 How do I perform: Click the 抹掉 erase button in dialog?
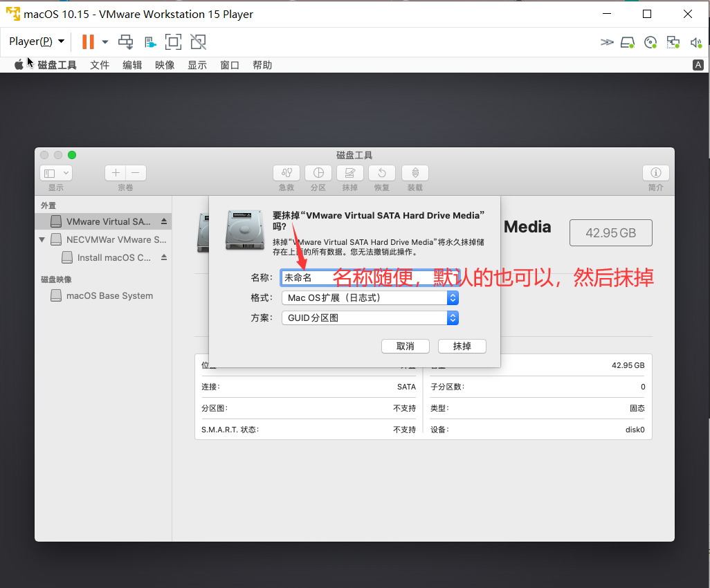pos(462,347)
